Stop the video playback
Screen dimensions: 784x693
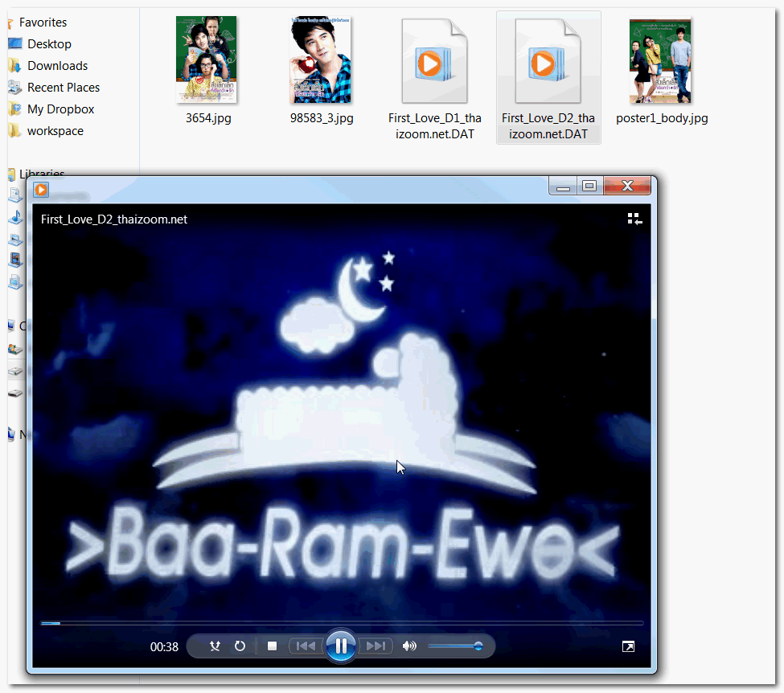(272, 646)
